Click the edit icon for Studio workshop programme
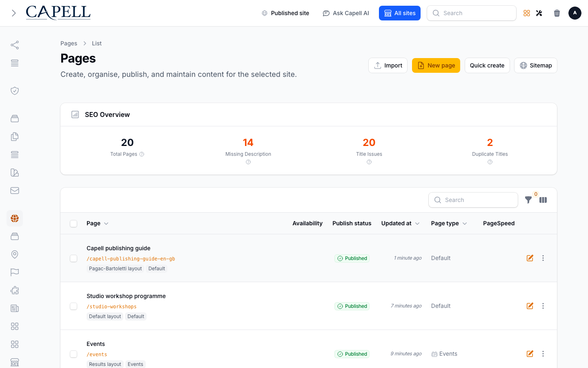The height and width of the screenshot is (368, 588). (530, 306)
